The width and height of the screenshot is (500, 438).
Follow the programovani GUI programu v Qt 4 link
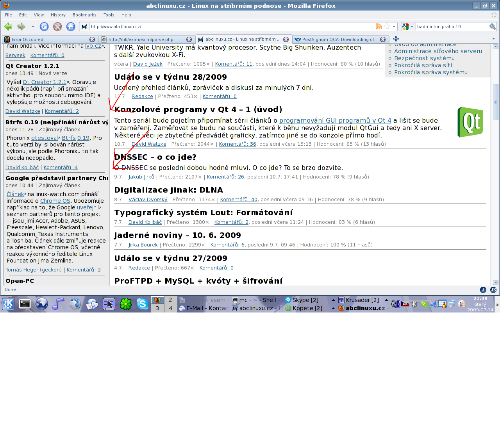335,120
